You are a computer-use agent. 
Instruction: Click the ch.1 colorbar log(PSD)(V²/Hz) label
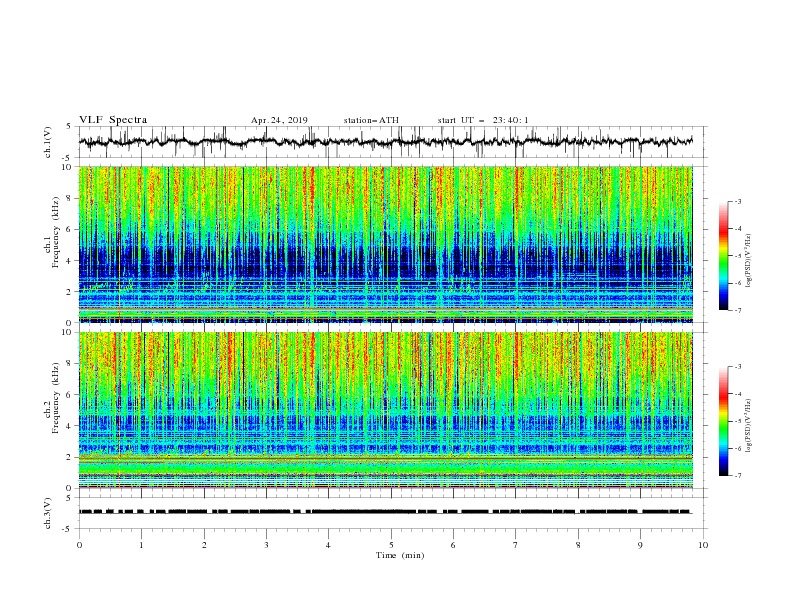[x=750, y=261]
